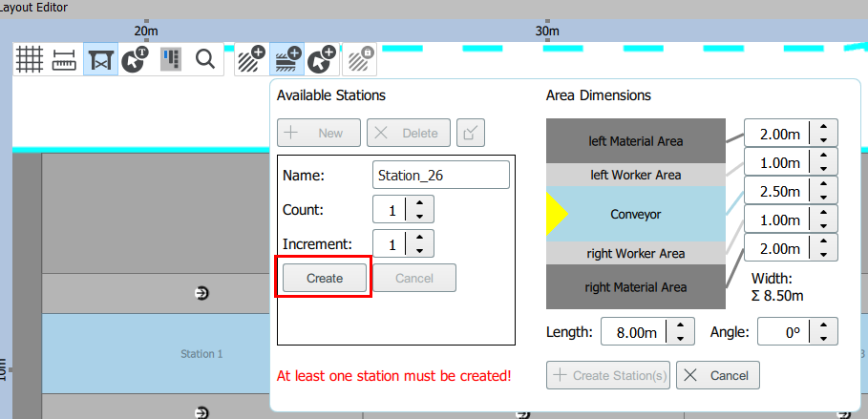Click the Available Stations heading
The image size is (868, 419).
click(x=331, y=95)
